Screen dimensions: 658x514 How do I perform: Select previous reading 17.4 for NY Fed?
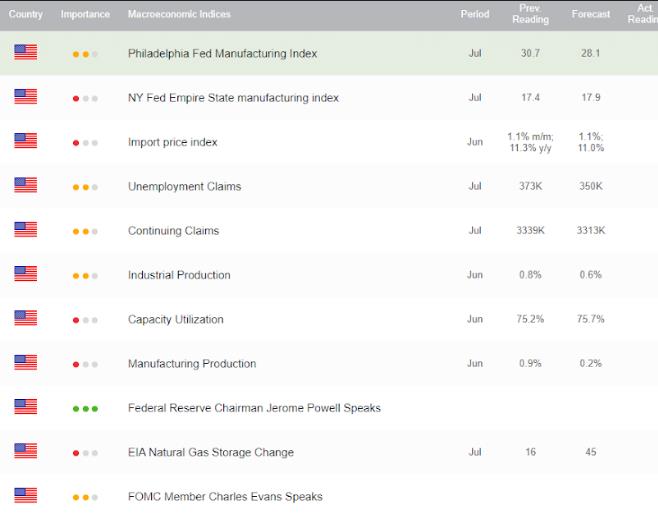click(530, 97)
